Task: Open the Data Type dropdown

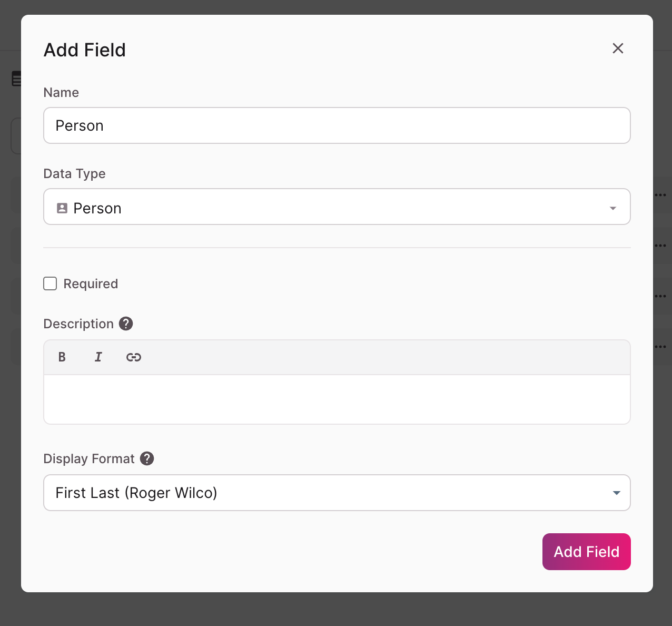Action: [x=337, y=207]
